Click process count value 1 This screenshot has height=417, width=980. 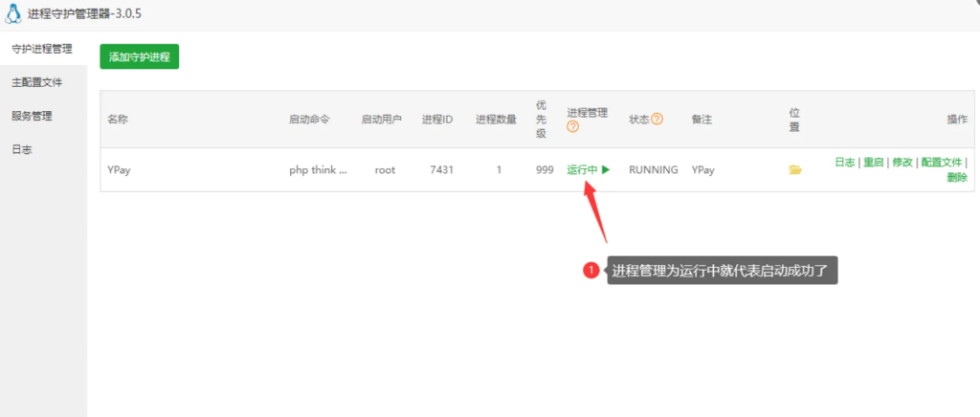tap(499, 170)
